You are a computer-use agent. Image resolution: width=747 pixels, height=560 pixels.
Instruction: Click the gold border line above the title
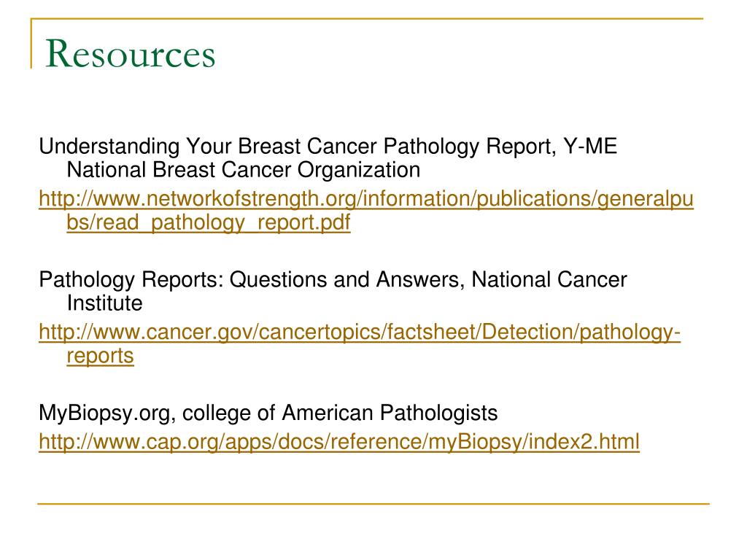point(367,18)
